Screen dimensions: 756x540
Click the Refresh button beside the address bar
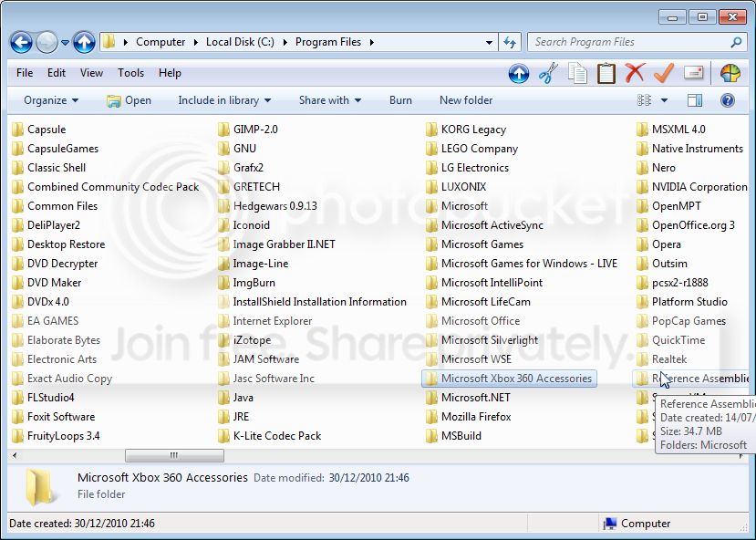coord(510,43)
